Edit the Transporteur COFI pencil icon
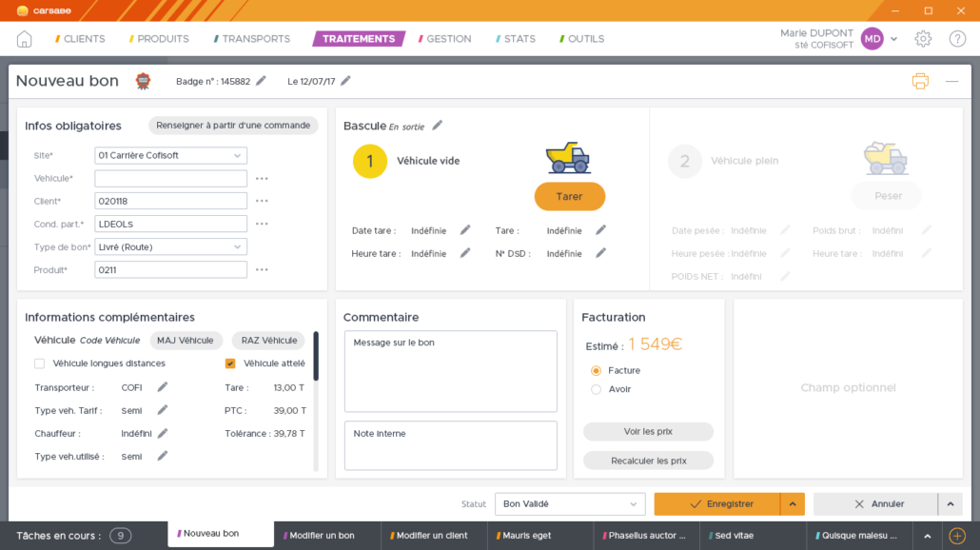The width and height of the screenshot is (980, 550). coord(163,387)
